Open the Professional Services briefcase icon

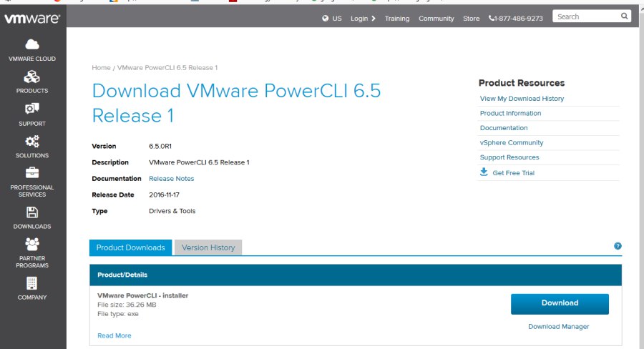(x=32, y=172)
